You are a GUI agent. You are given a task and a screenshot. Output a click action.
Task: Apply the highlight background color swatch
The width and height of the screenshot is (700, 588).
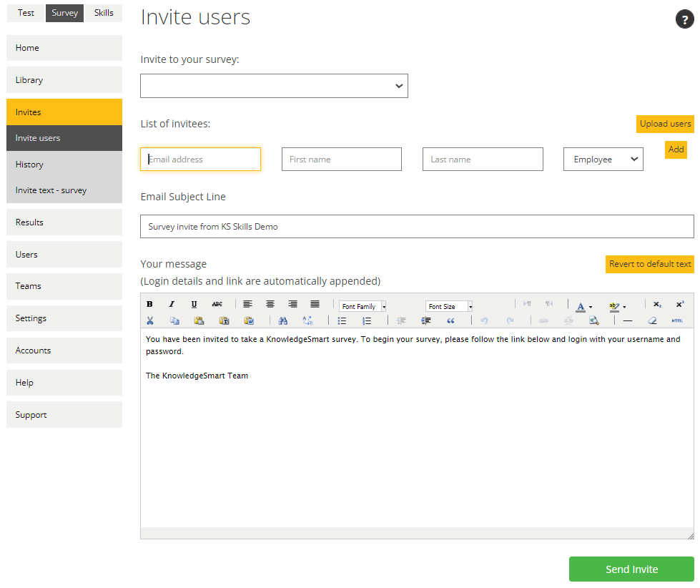[x=614, y=307]
